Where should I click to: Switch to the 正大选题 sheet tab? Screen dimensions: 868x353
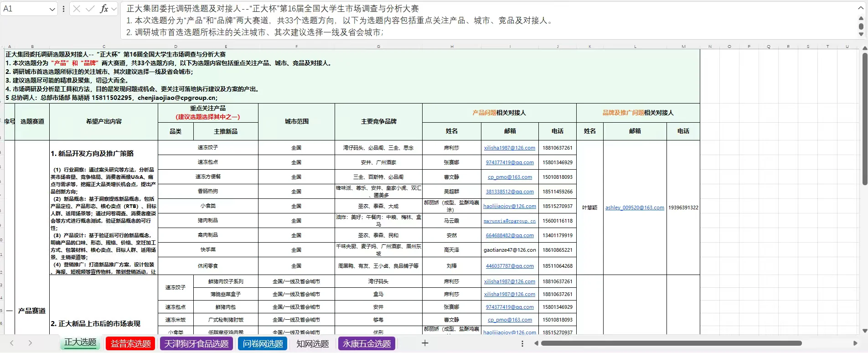(80, 343)
